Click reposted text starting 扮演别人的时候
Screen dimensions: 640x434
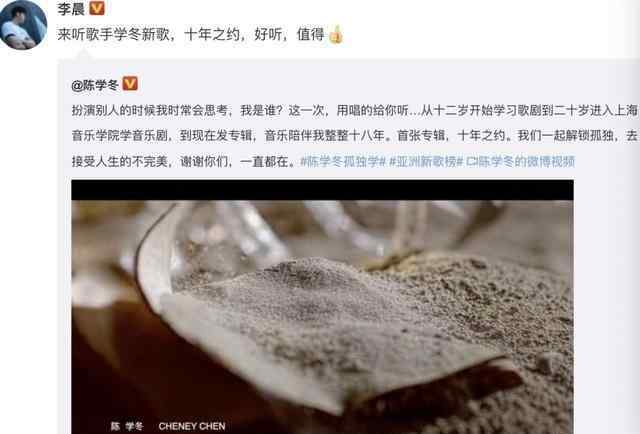(x=354, y=110)
